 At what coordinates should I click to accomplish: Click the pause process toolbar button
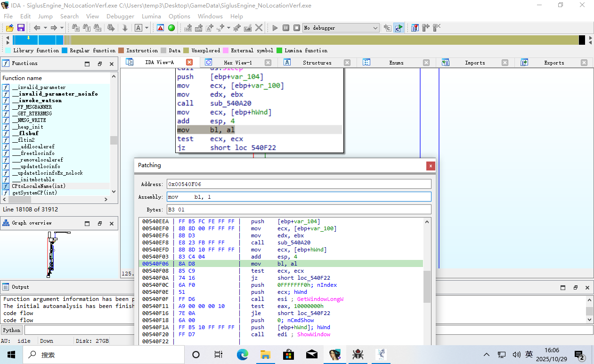coord(286,28)
